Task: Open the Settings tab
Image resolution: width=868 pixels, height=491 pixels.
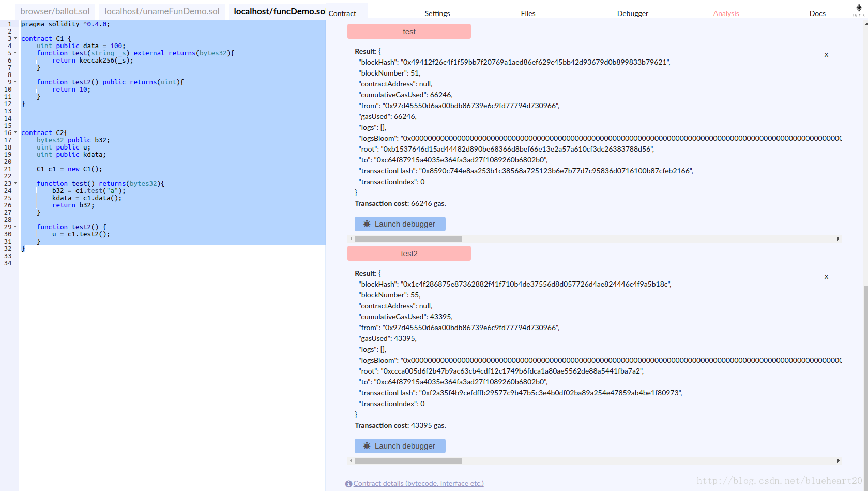Action: point(437,13)
